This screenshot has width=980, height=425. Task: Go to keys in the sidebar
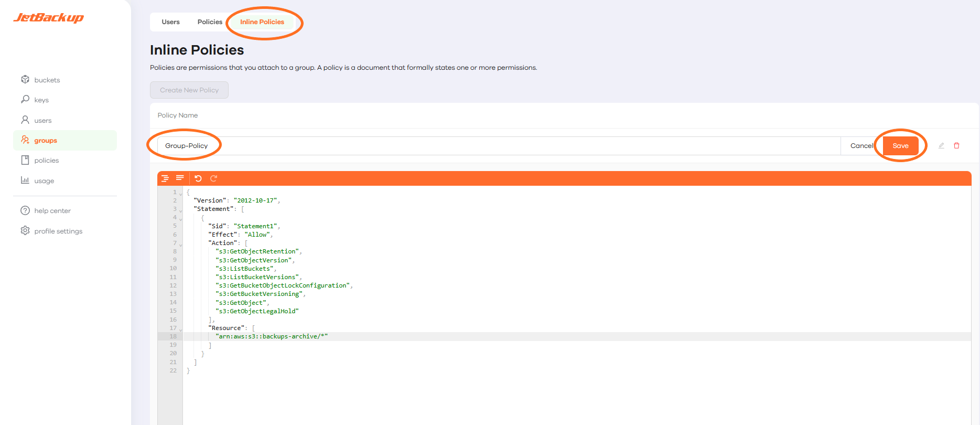(x=41, y=100)
